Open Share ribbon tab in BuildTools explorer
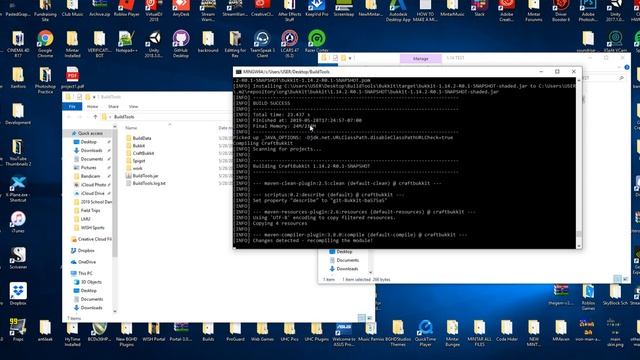Image resolution: width=640 pixels, height=360 pixels. click(113, 107)
